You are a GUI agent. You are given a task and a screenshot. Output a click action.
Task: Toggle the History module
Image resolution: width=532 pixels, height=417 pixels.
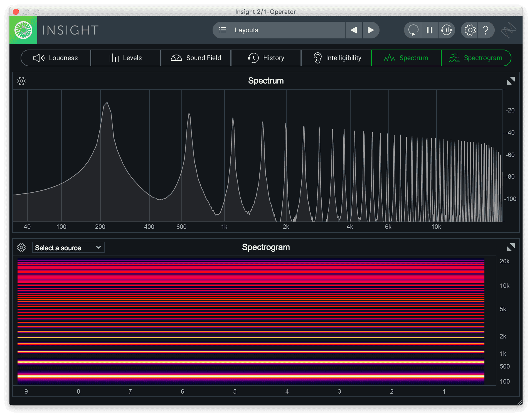click(266, 58)
